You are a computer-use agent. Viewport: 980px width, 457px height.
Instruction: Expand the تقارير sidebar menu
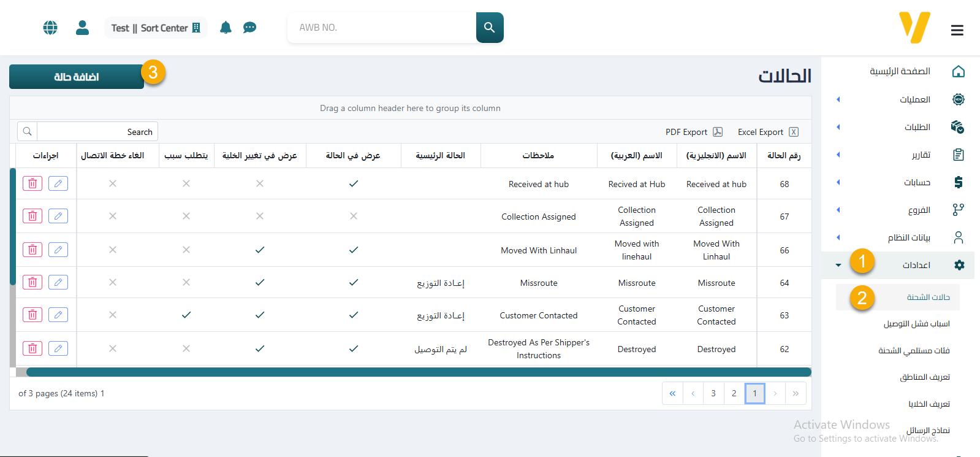[x=838, y=155]
